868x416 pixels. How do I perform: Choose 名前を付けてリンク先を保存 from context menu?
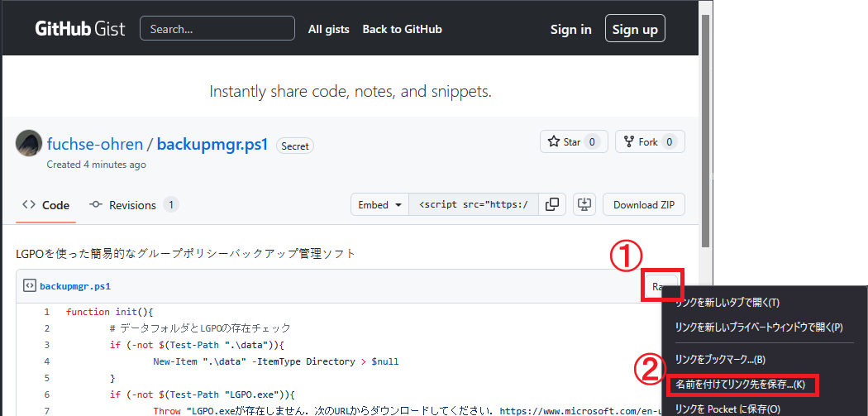coord(740,385)
